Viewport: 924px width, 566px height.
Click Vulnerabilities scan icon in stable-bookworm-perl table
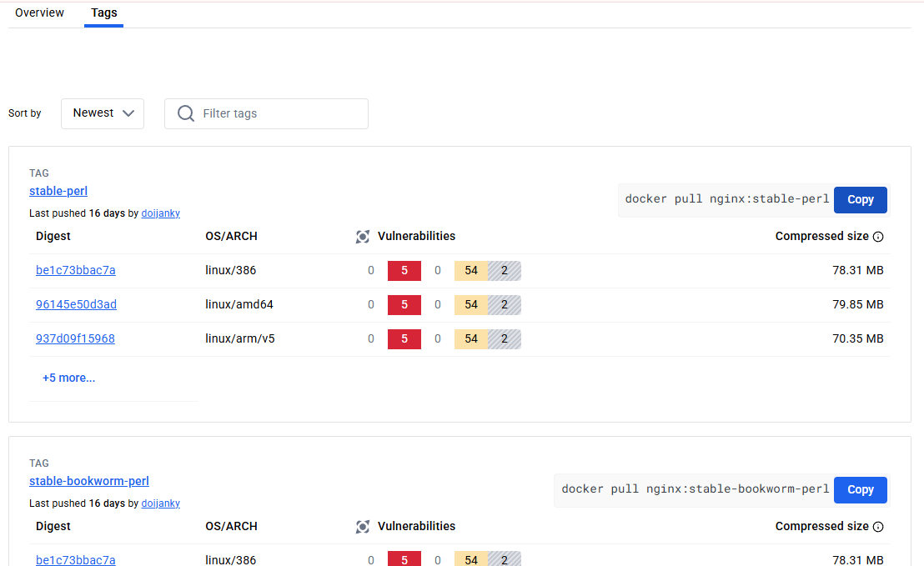[363, 527]
